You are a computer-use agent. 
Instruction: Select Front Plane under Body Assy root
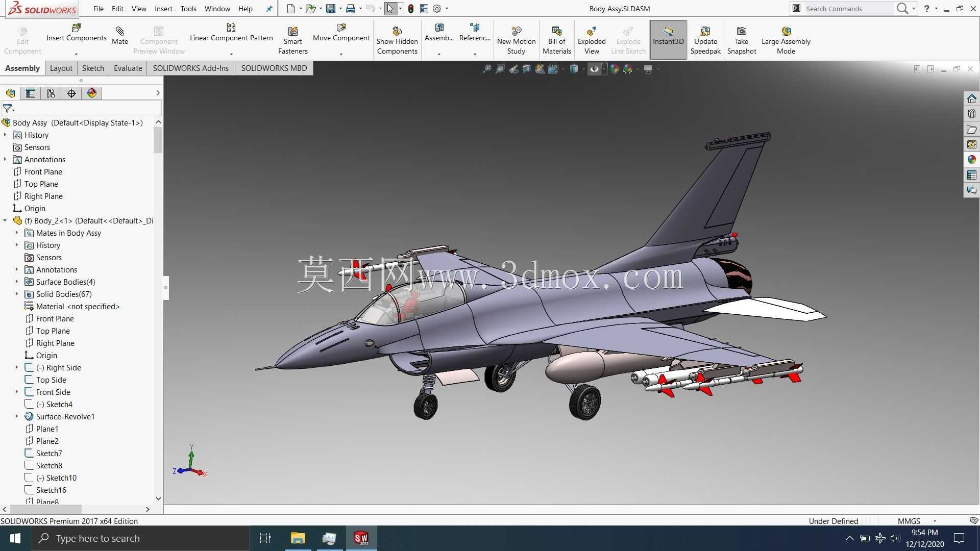pyautogui.click(x=43, y=171)
